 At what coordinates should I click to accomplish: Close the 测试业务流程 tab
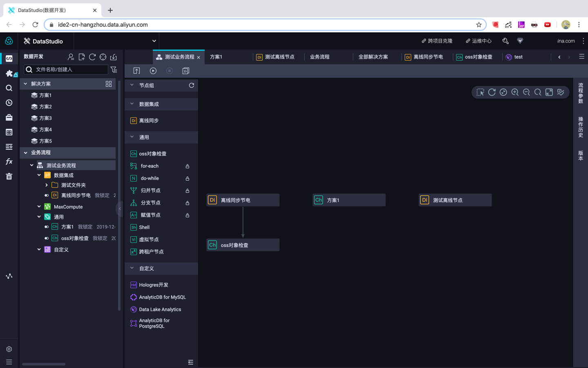[x=199, y=57]
